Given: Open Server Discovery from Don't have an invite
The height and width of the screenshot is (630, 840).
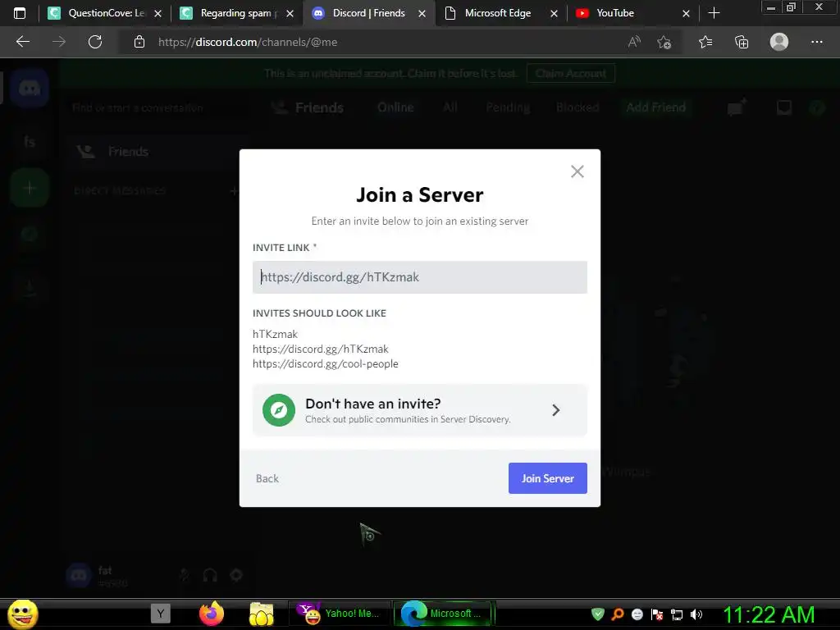Looking at the screenshot, I should coord(419,410).
